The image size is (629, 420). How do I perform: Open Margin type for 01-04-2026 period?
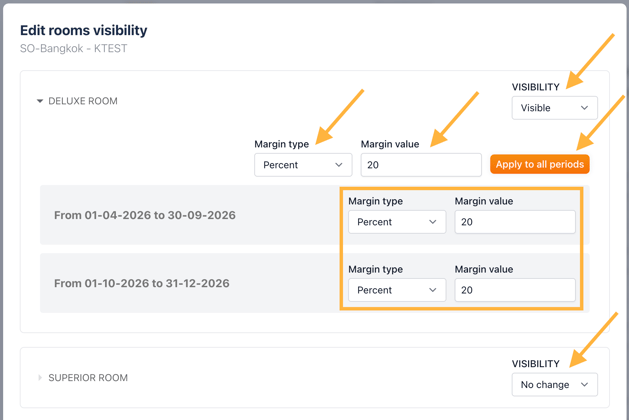pyautogui.click(x=396, y=222)
